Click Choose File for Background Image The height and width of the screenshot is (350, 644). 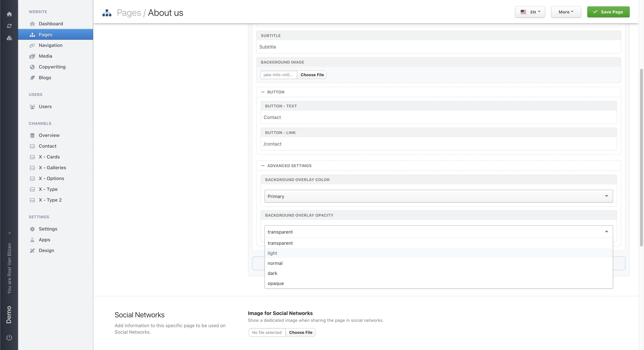click(312, 75)
